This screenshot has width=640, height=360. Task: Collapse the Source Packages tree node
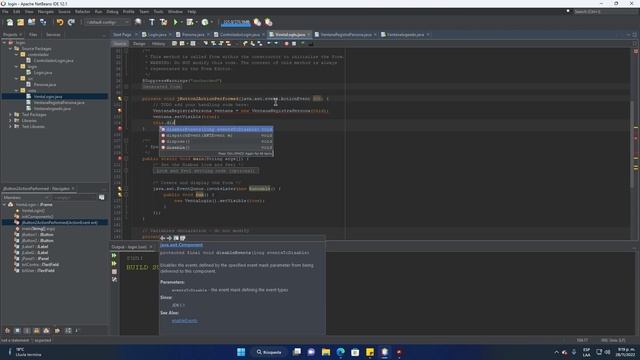tap(11, 49)
